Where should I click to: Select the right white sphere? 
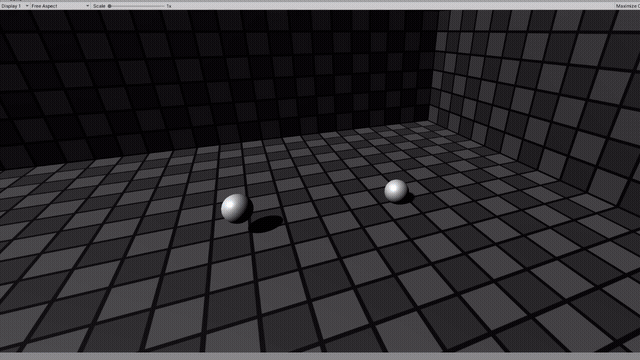point(396,191)
